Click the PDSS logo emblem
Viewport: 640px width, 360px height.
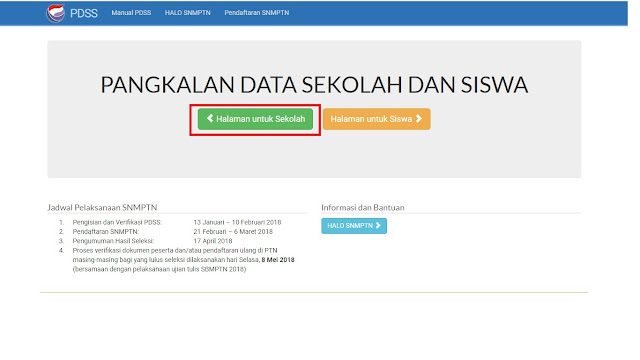coord(55,13)
